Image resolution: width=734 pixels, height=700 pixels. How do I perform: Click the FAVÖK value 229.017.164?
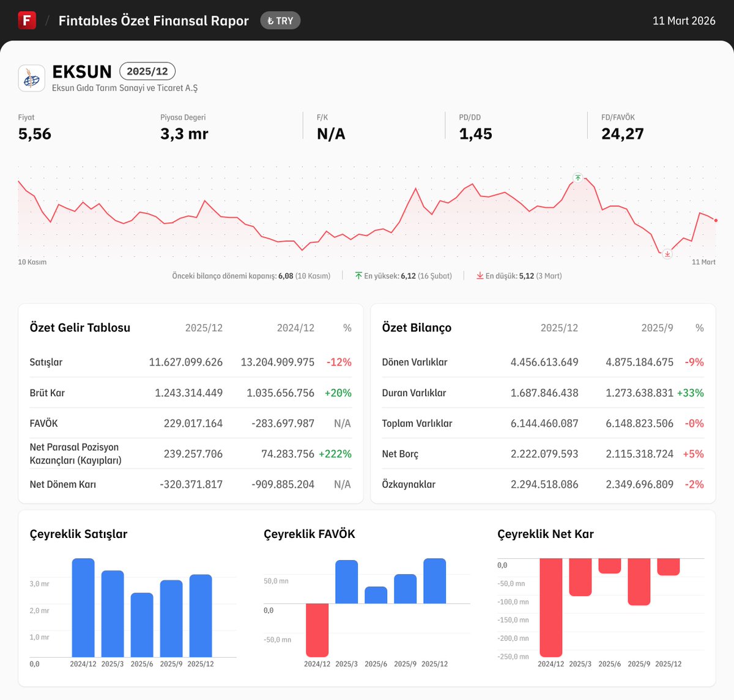coord(193,423)
